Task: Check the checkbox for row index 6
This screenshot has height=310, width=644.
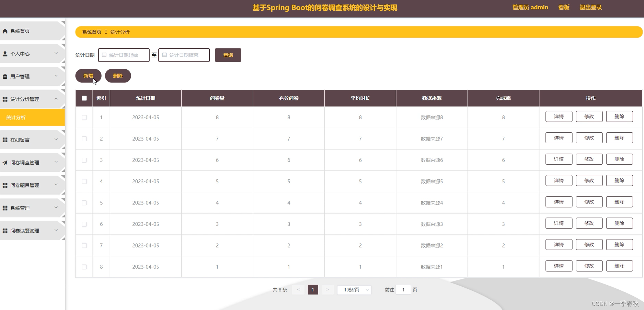Action: click(x=84, y=224)
